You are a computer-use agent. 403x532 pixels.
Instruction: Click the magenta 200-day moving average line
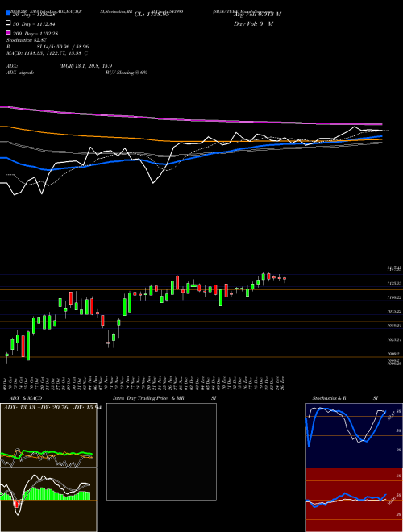click(x=190, y=120)
